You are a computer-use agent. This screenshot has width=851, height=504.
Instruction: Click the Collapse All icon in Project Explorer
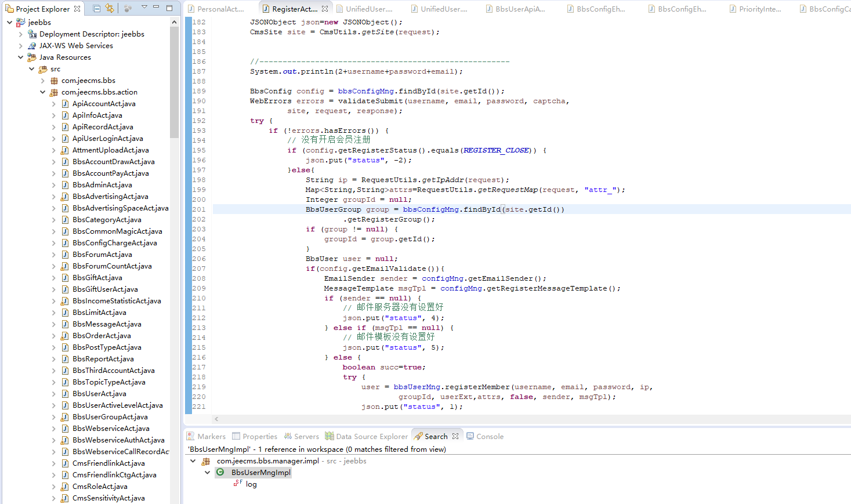click(x=97, y=8)
